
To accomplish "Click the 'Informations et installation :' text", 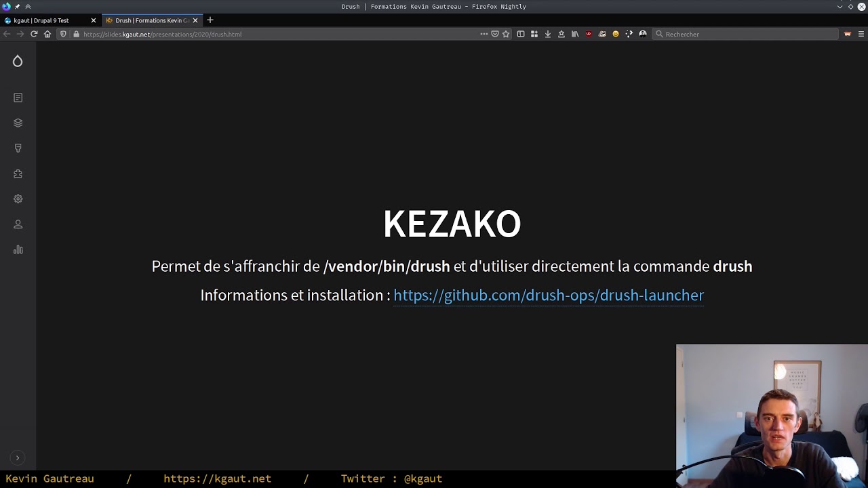I will pos(295,296).
